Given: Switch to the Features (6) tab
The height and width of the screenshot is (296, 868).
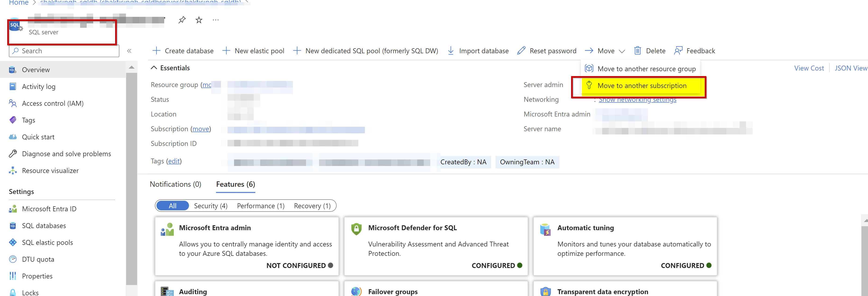Looking at the screenshot, I should coord(235,184).
